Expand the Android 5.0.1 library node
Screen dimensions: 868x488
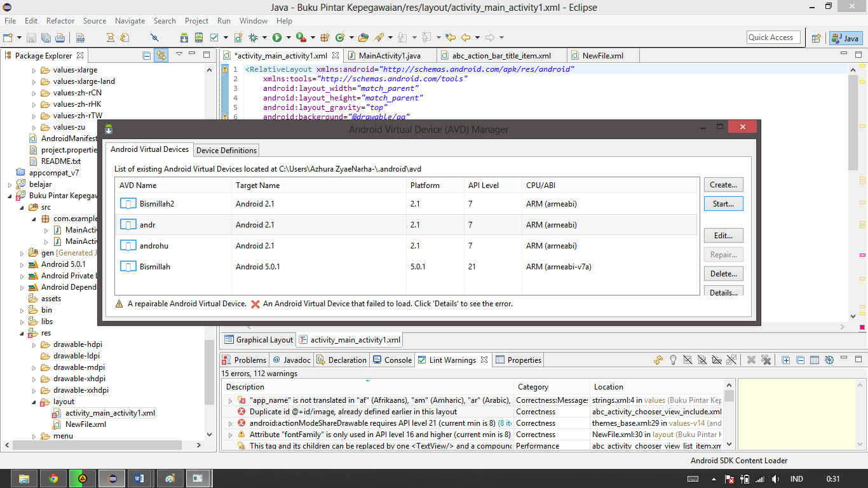click(22, 264)
